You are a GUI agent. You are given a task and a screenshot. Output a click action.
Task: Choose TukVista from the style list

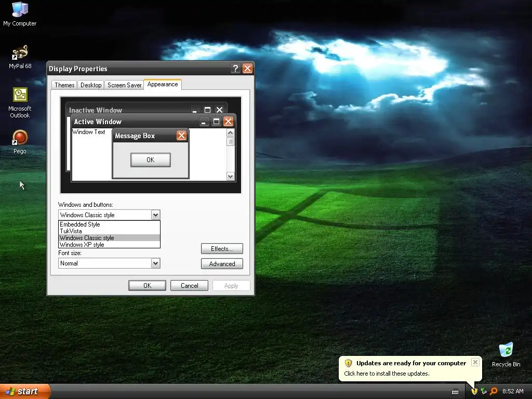click(x=109, y=231)
